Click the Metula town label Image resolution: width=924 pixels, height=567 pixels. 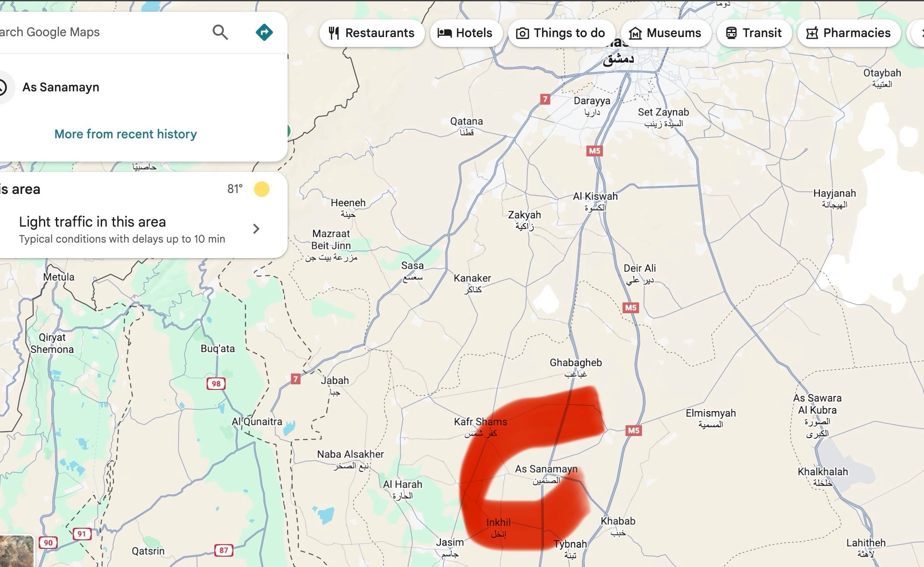point(59,277)
